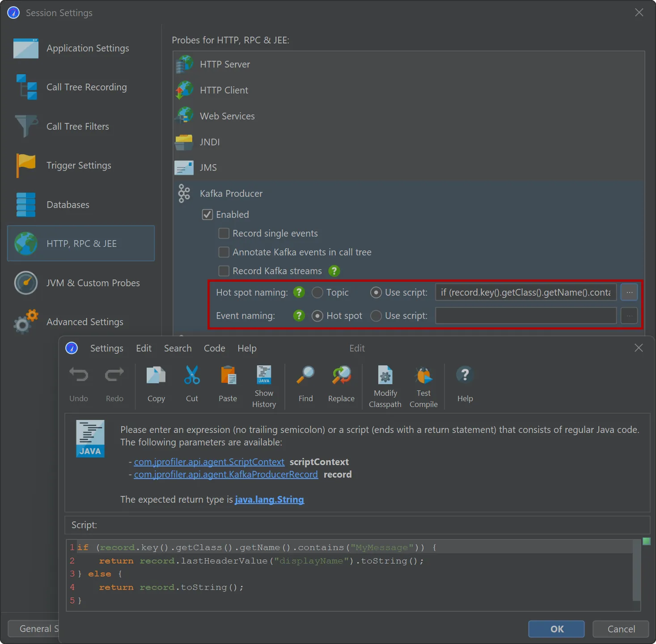Open JVM & Custom Probes section
This screenshot has width=656, height=644.
click(x=81, y=283)
